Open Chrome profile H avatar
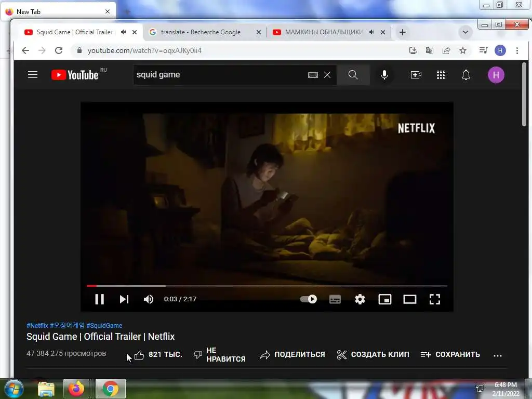Image resolution: width=532 pixels, height=399 pixels. point(500,50)
